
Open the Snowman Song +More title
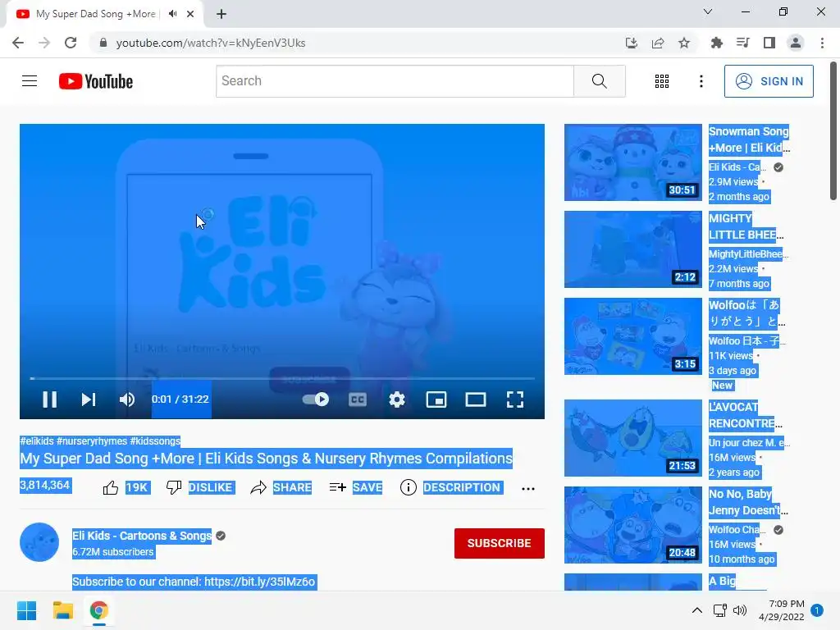coord(749,139)
